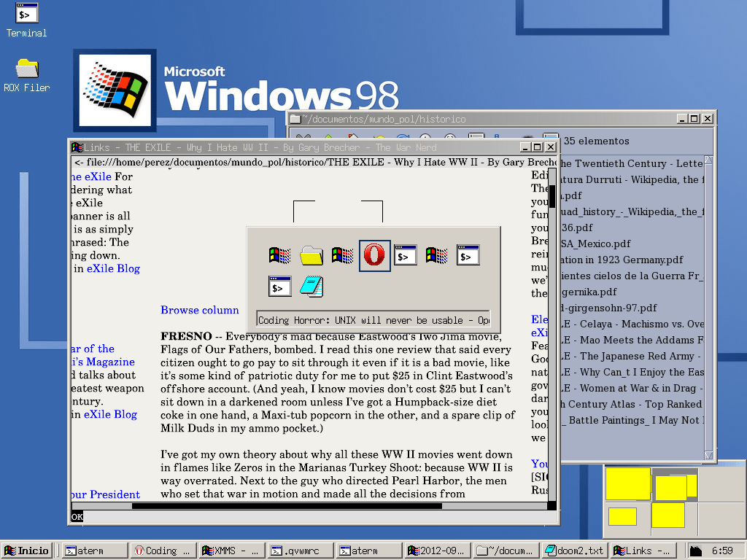Click filer scrollbar down arrow
Screen dimensions: 747x560
(x=708, y=455)
